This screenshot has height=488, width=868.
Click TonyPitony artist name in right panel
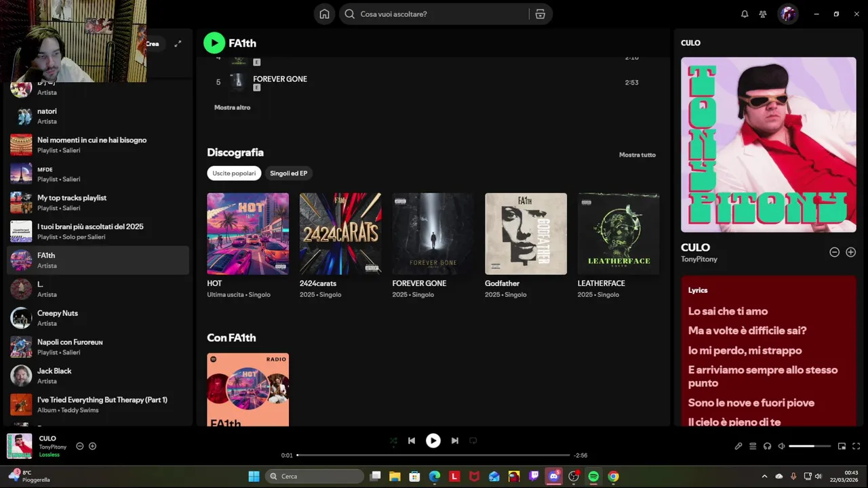coord(698,260)
